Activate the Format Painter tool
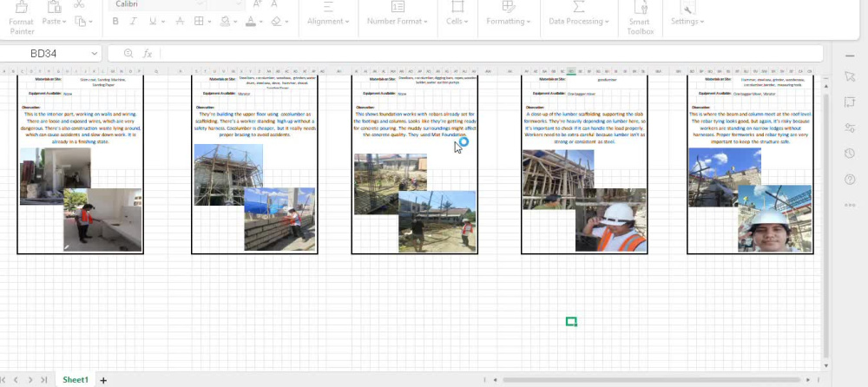 pos(22,18)
